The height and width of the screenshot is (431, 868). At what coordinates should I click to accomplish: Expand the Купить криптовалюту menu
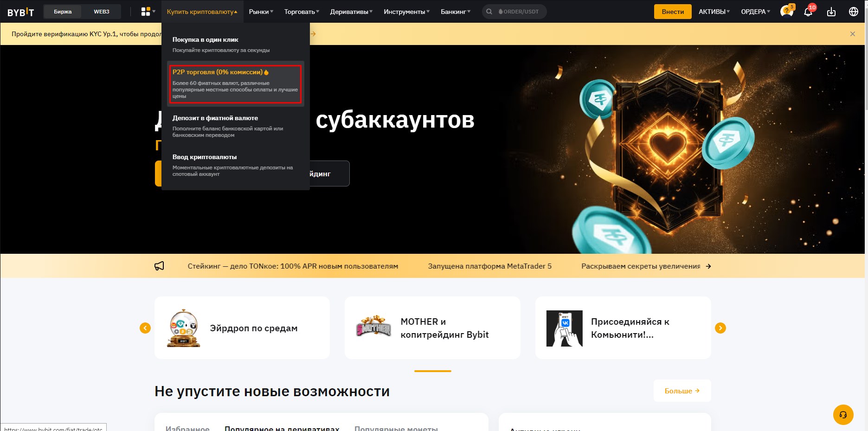202,12
